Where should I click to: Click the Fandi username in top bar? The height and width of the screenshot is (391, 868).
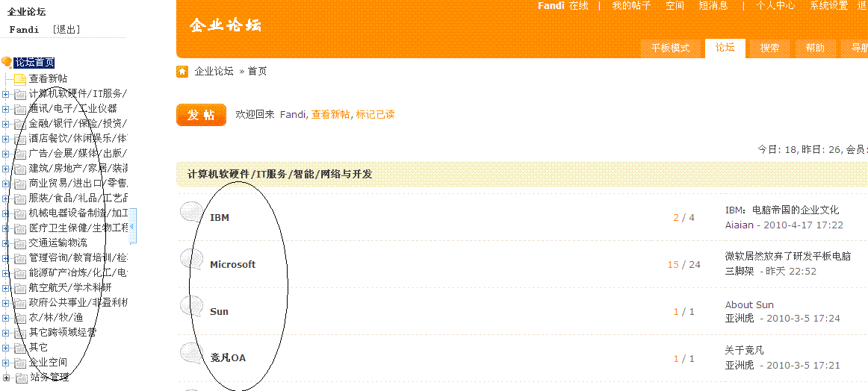click(x=551, y=6)
